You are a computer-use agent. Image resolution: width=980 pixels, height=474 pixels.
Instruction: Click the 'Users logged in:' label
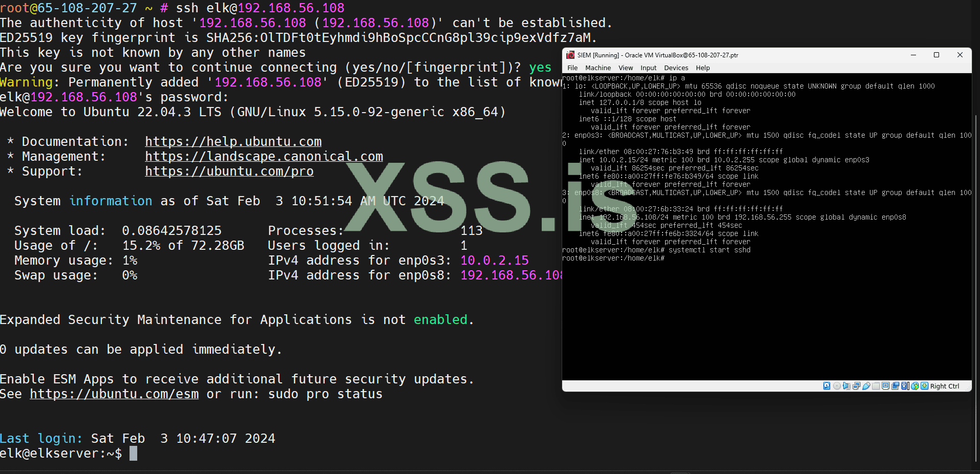click(329, 245)
